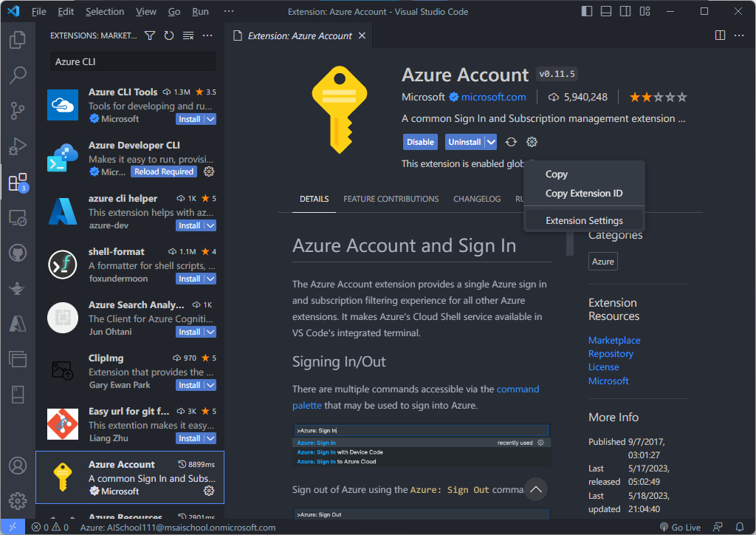
Task: Refresh the extensions list
Action: coord(169,35)
